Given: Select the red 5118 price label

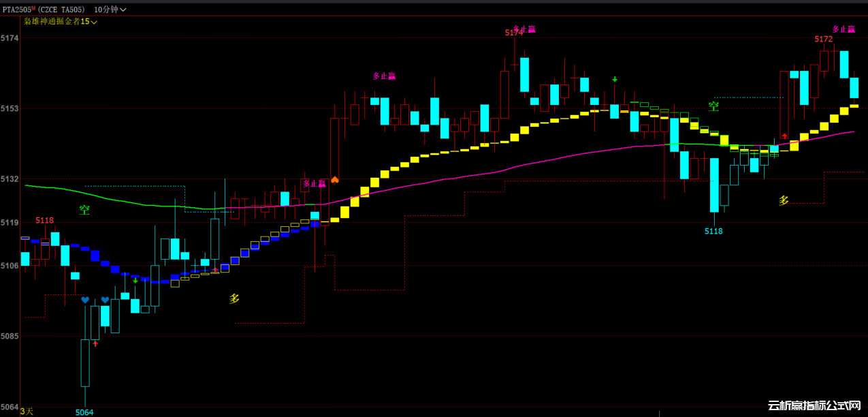Looking at the screenshot, I should pos(45,220).
